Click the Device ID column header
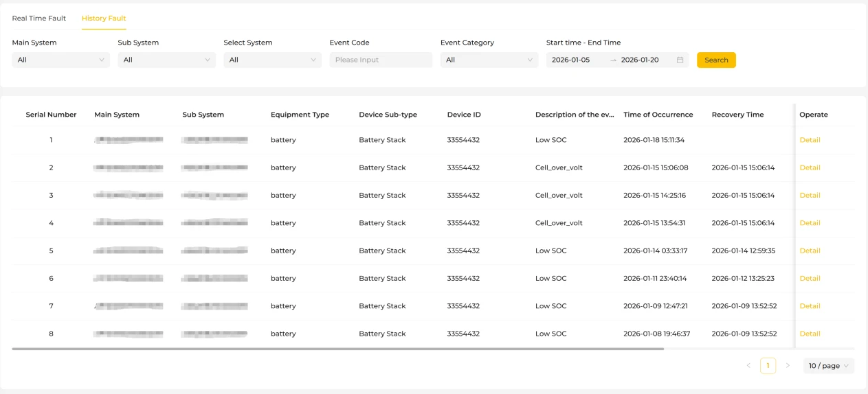The width and height of the screenshot is (868, 394). coord(464,115)
